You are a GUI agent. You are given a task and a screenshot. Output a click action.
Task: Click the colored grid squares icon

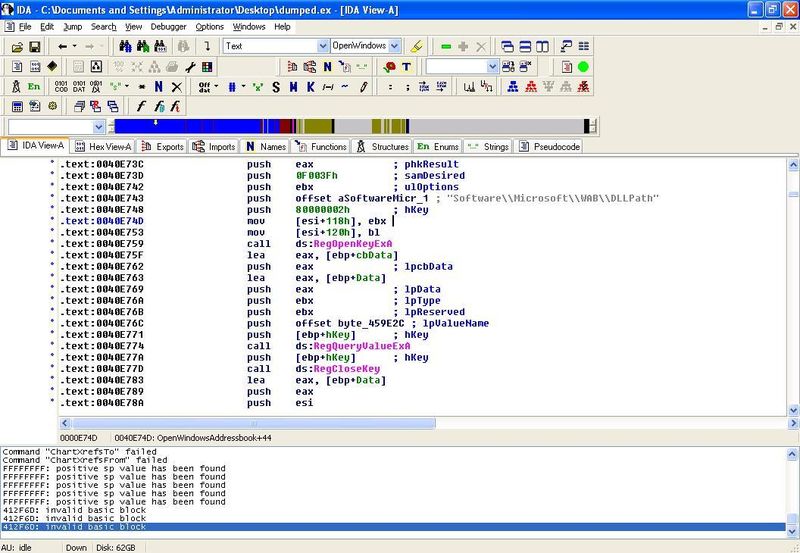[x=207, y=67]
